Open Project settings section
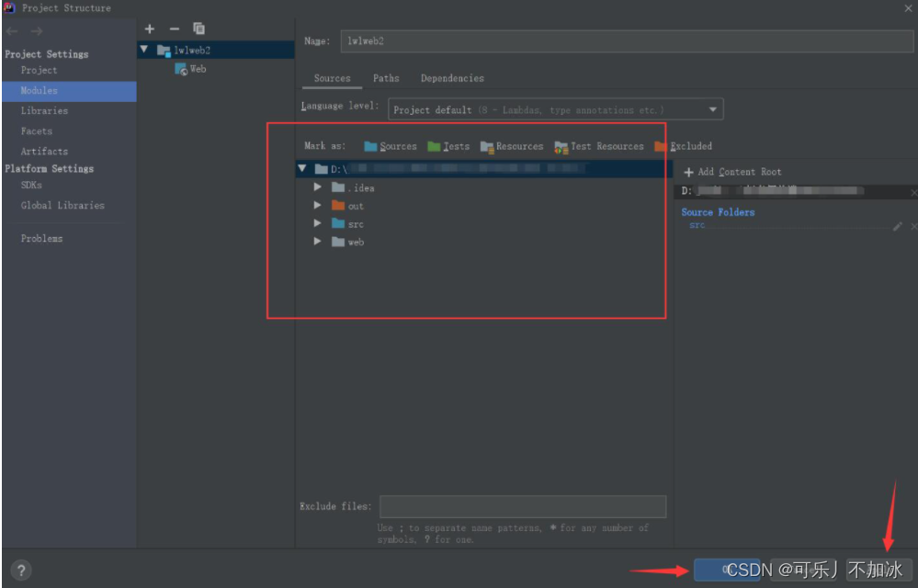Viewport: 918px width, 588px height. tap(40, 70)
